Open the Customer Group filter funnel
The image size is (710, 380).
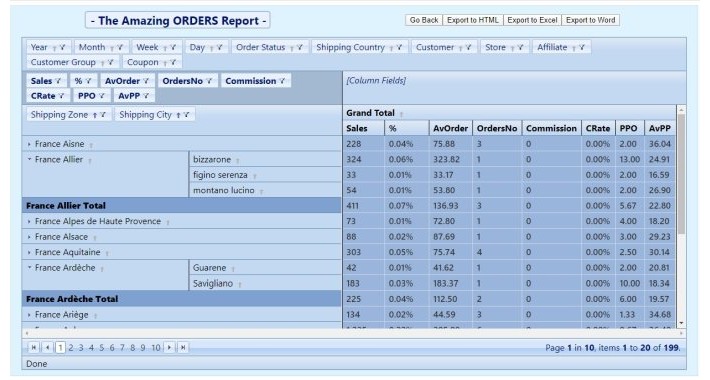pos(110,63)
